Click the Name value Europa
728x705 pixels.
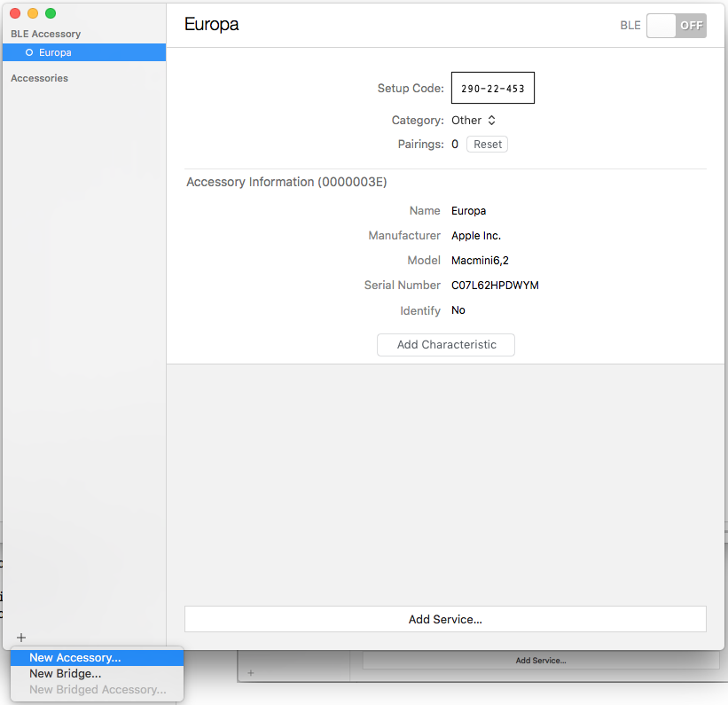tap(468, 211)
